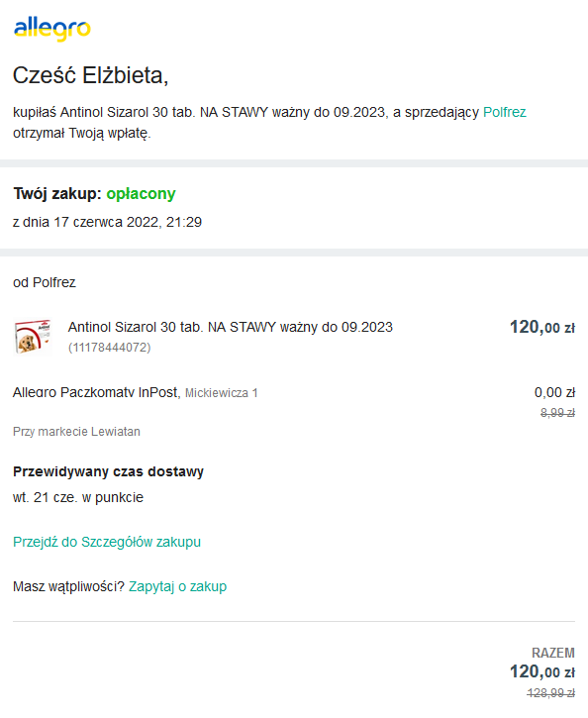Click product title Antinol Sizarol 30 tab.
This screenshot has width=588, height=718.
pos(231,327)
